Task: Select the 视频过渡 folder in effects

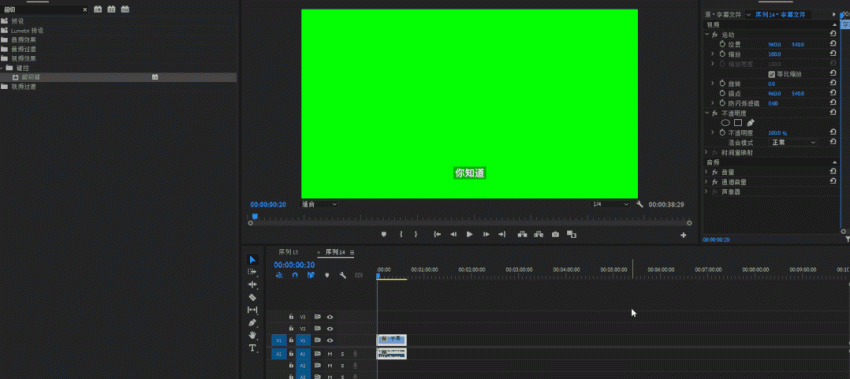Action: (x=24, y=86)
